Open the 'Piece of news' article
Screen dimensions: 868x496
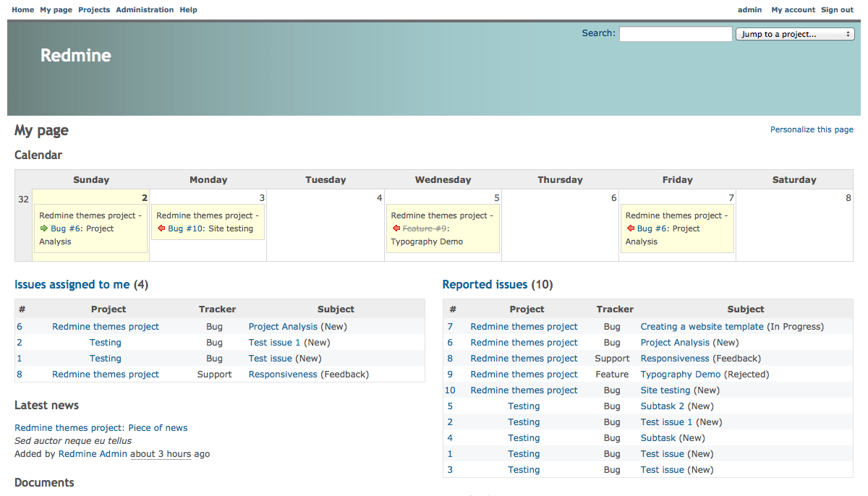pyautogui.click(x=158, y=428)
